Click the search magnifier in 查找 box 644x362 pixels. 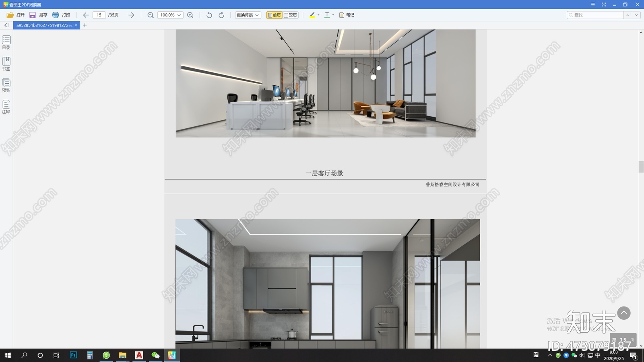tap(571, 15)
